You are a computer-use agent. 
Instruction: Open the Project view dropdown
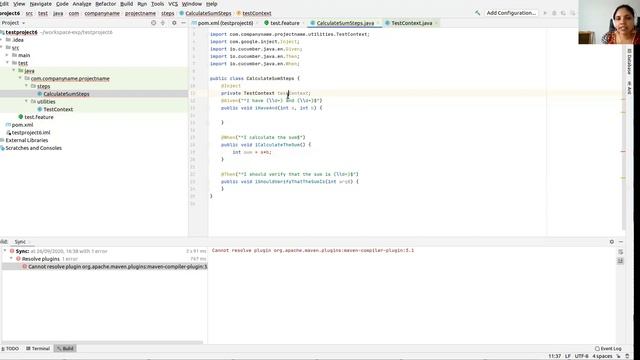click(x=13, y=23)
